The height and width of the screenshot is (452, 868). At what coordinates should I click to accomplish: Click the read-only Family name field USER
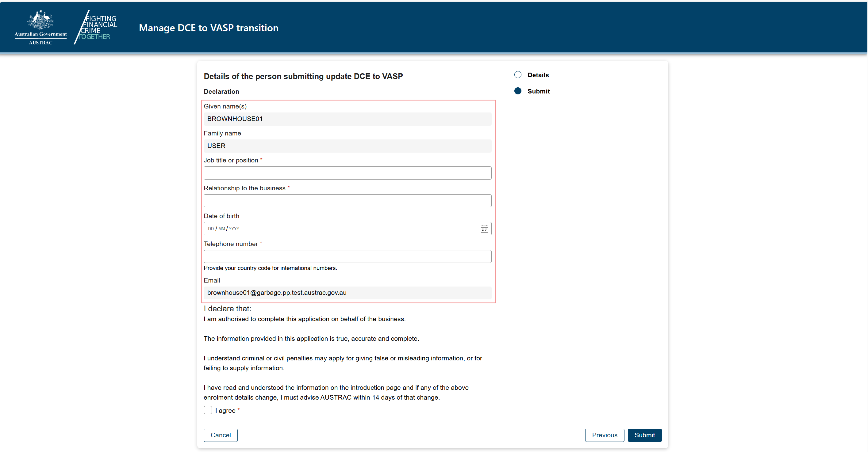coord(348,146)
